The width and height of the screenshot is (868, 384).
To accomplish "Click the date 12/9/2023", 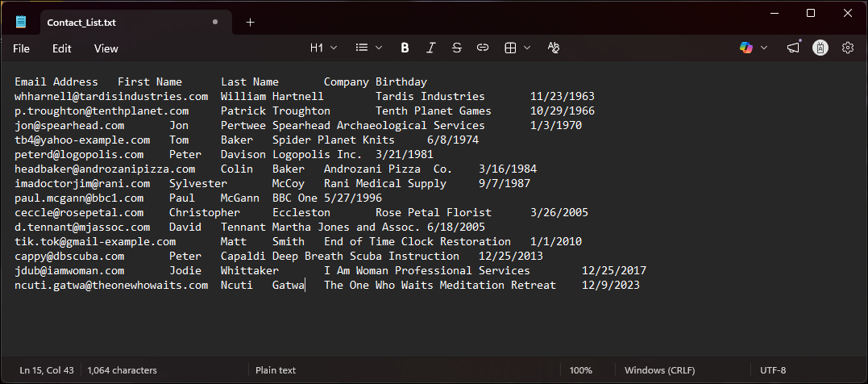I will pyautogui.click(x=611, y=286).
